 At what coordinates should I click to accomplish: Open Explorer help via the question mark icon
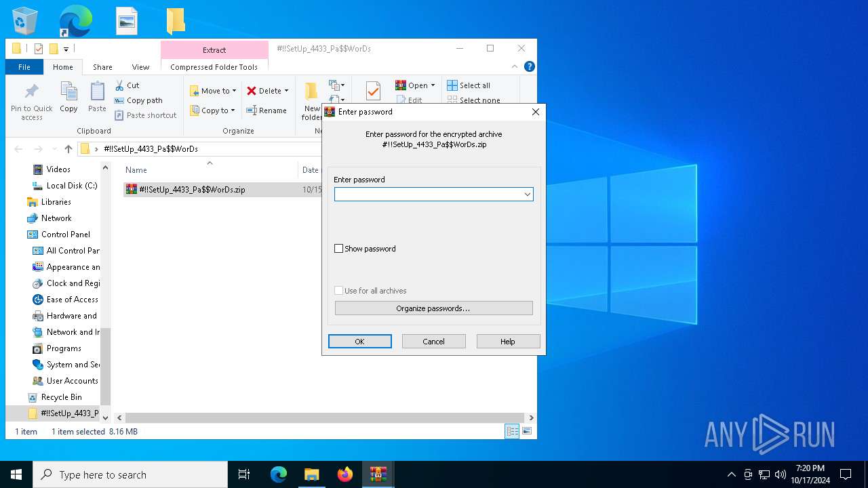[x=530, y=66]
